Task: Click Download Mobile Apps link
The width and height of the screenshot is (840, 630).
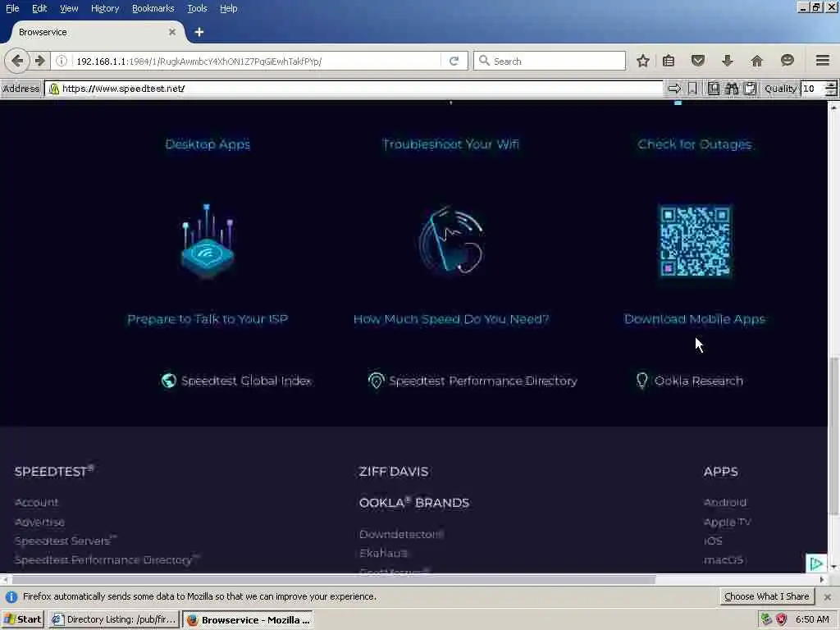Action: tap(695, 319)
